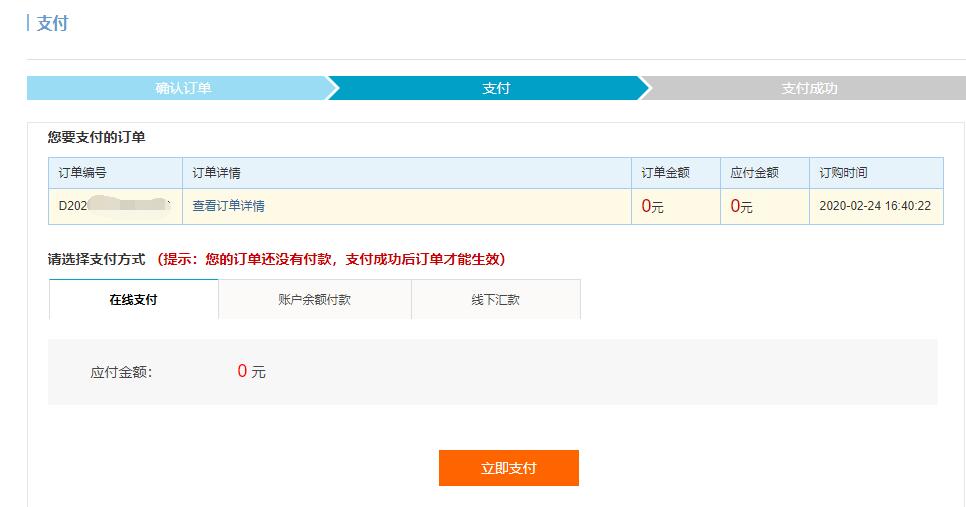Image resolution: width=966 pixels, height=507 pixels.
Task: Go back to the 确认订单 step
Action: 183,88
